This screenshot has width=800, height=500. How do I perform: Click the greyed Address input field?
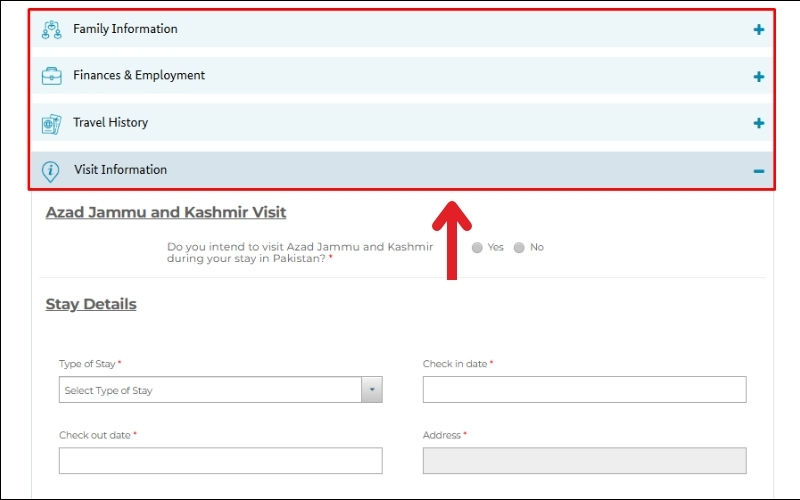pyautogui.click(x=584, y=460)
